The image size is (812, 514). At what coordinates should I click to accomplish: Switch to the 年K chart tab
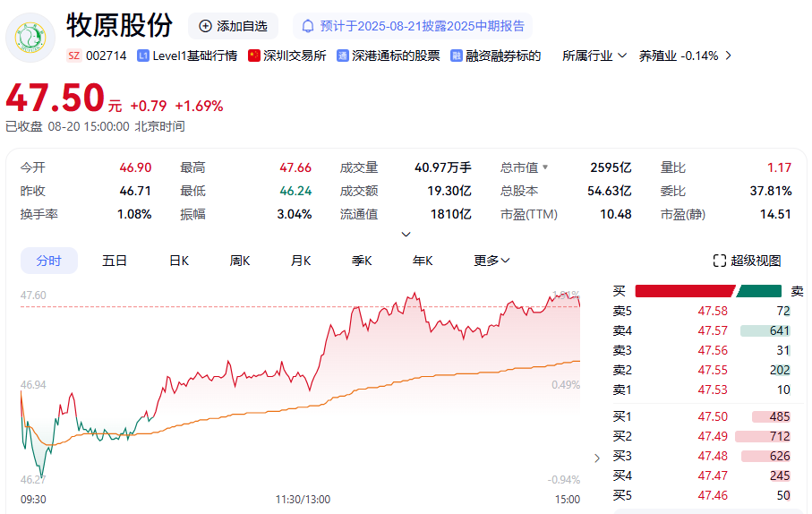(423, 261)
